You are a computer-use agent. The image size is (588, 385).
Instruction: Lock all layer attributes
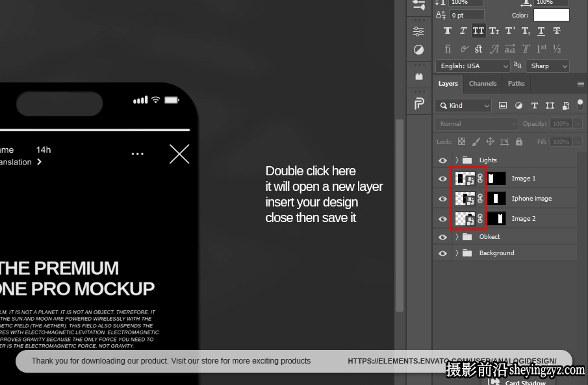coord(519,142)
